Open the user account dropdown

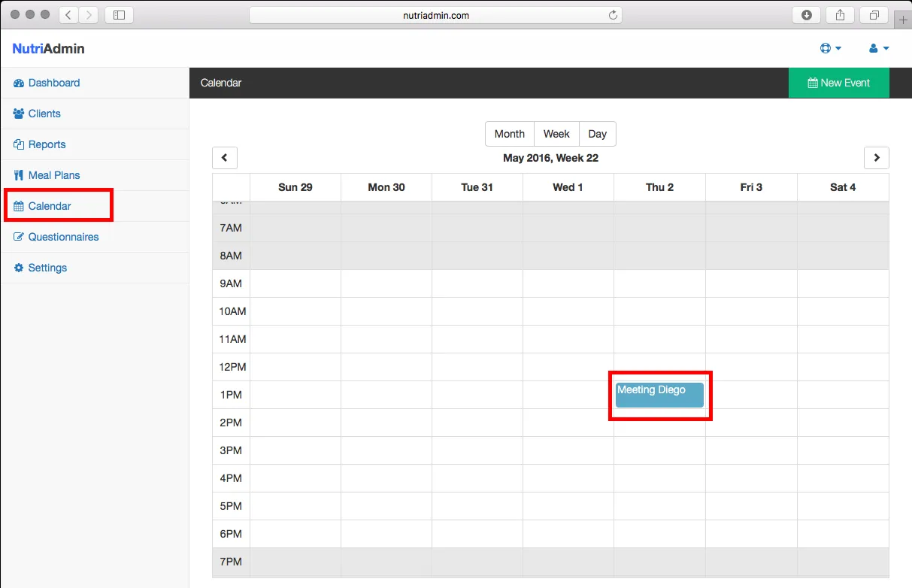click(x=878, y=48)
